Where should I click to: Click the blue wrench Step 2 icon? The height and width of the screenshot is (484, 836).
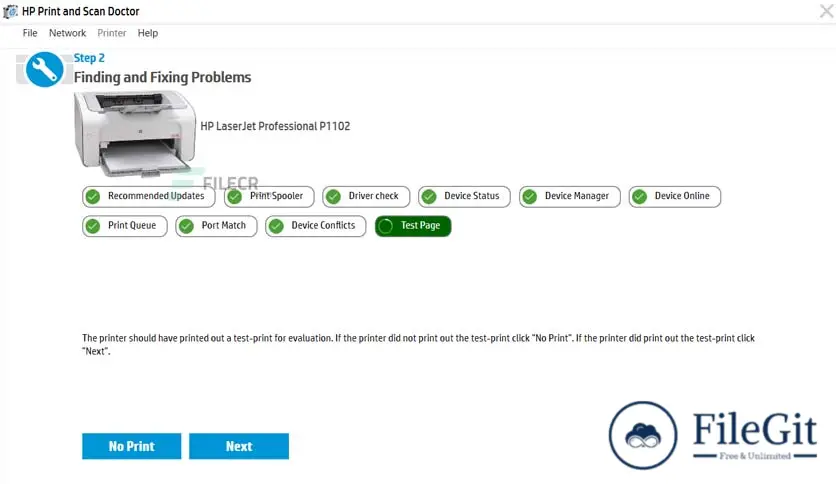(45, 69)
